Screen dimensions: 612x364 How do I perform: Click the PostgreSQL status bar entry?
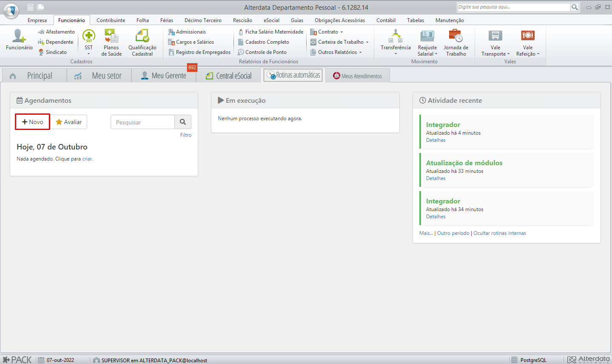pyautogui.click(x=533, y=360)
